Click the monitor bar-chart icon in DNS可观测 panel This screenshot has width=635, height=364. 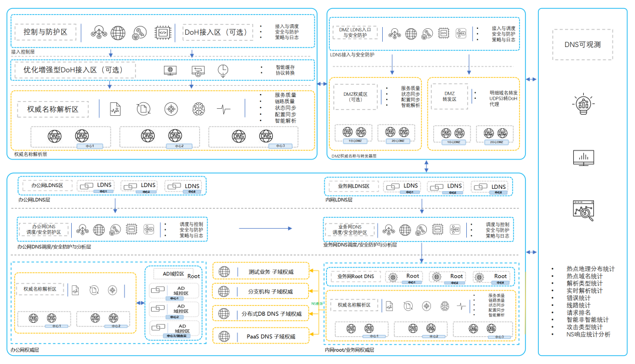[x=583, y=157]
